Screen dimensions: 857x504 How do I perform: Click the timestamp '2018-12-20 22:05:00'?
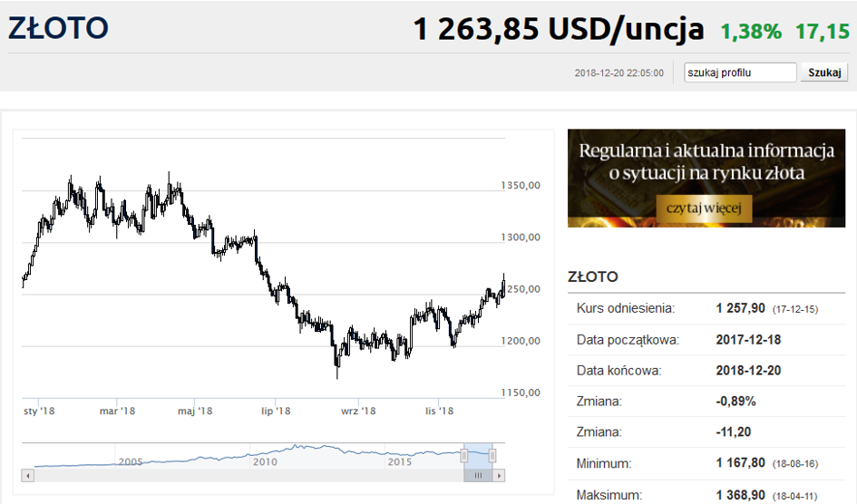(619, 73)
